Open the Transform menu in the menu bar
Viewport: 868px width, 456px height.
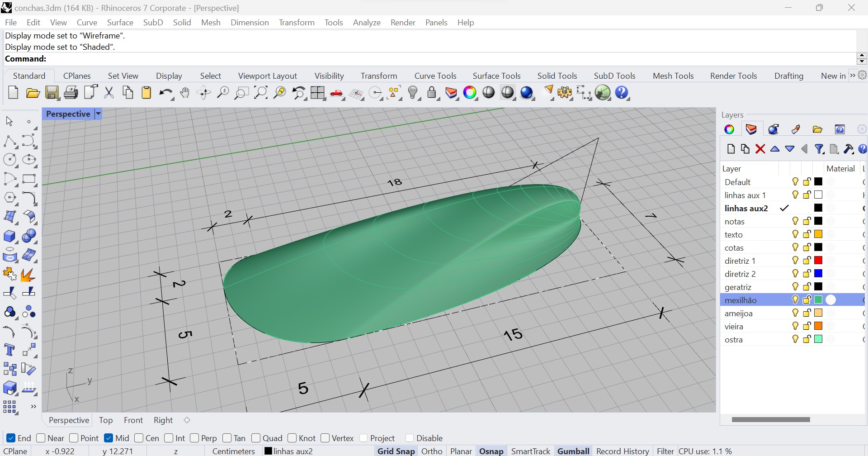297,23
